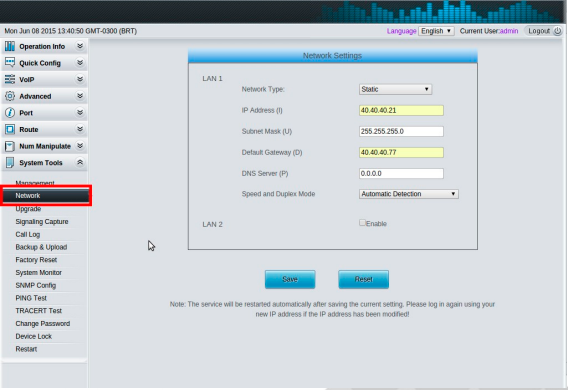Click the System Tools icon
The height and width of the screenshot is (390, 568).
[x=10, y=163]
